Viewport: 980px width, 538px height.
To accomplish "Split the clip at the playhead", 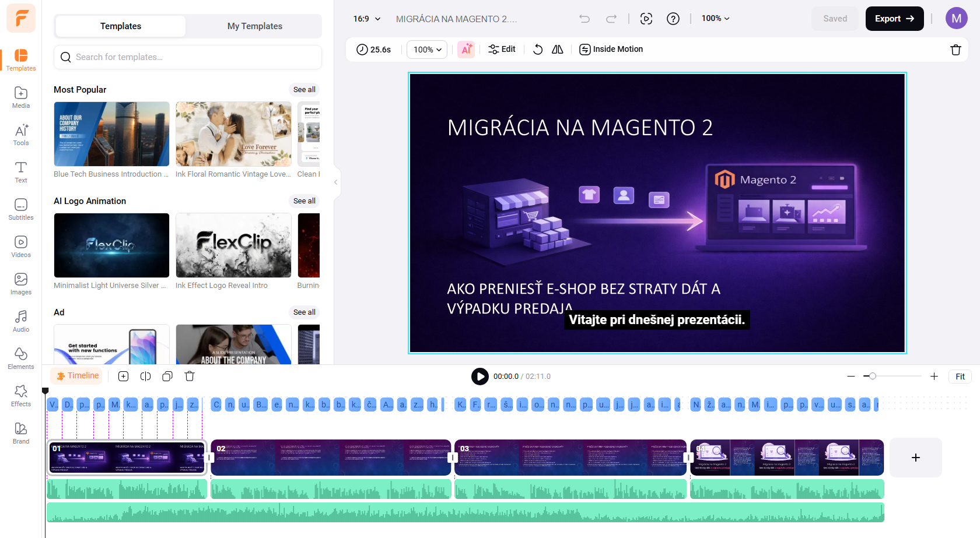I will (x=145, y=376).
